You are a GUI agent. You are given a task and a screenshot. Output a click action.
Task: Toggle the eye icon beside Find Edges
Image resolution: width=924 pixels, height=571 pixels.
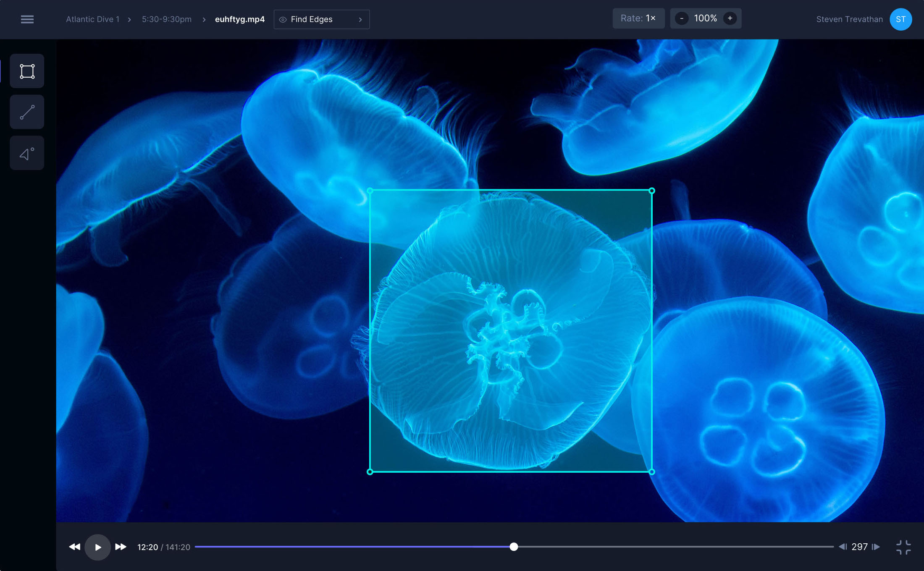(x=283, y=19)
